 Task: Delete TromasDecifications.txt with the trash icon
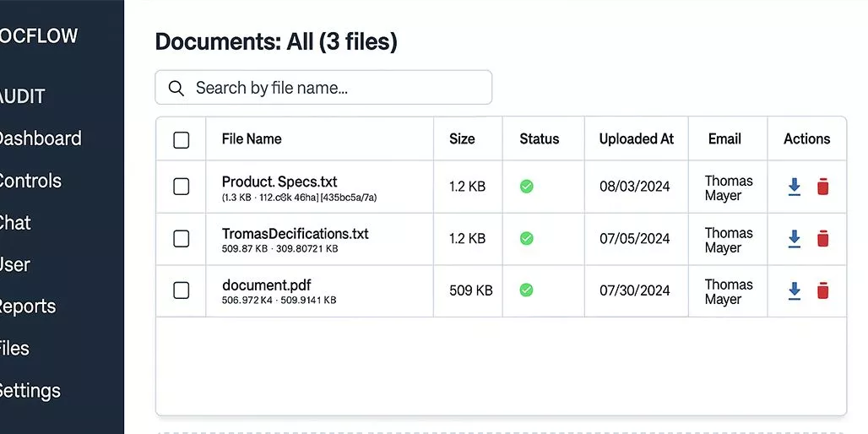pos(822,239)
